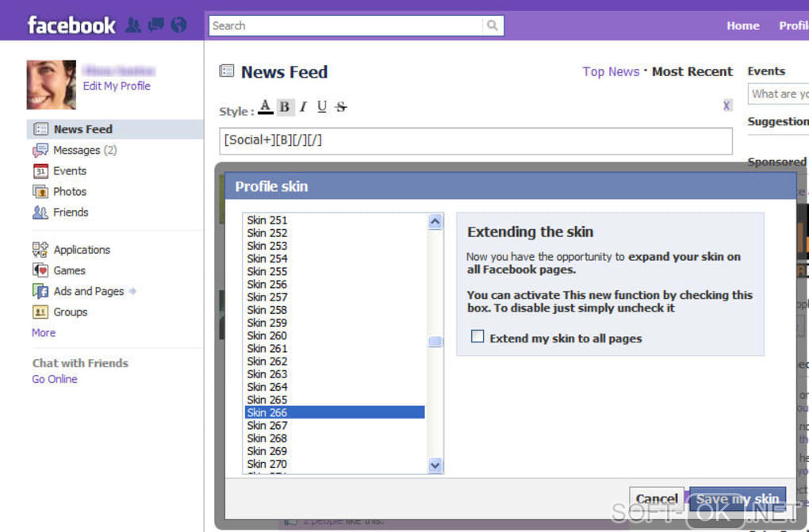Select Skin 256 in the list
This screenshot has width=809, height=532.
point(335,285)
